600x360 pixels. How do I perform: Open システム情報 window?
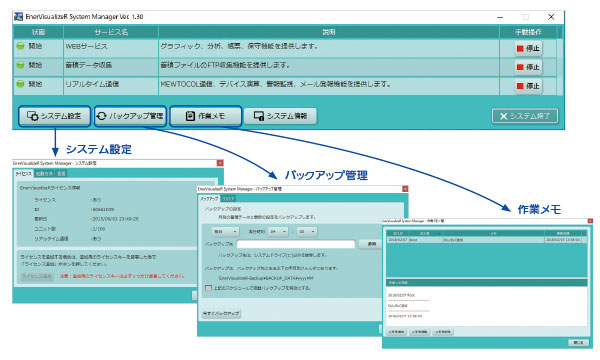(x=280, y=116)
